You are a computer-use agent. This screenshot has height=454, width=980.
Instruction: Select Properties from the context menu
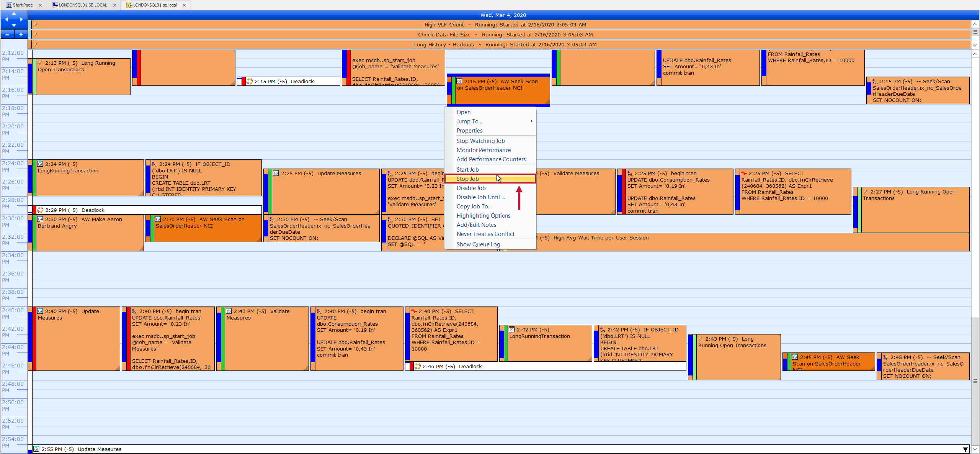469,130
